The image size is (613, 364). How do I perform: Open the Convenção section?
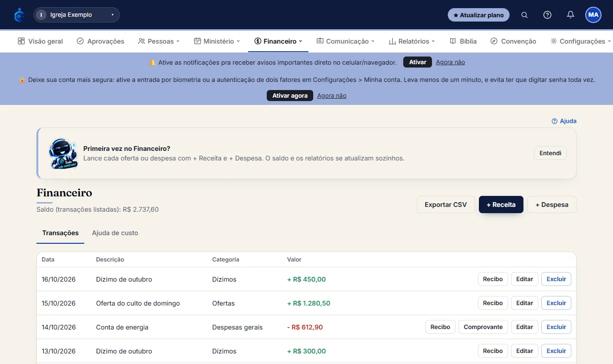point(513,41)
